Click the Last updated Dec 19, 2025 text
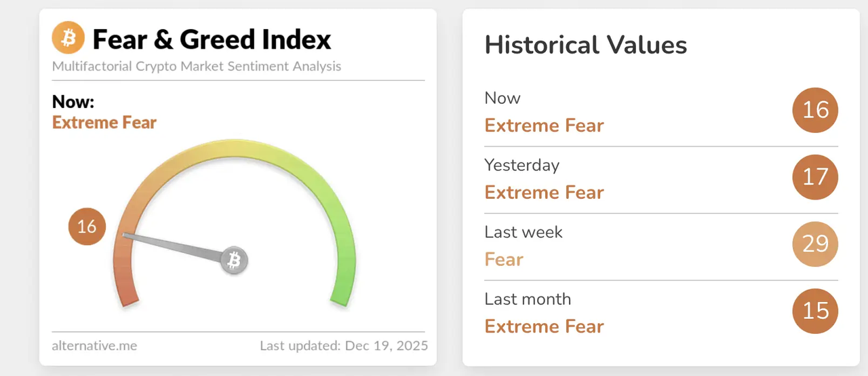The width and height of the screenshot is (868, 376). 344,345
